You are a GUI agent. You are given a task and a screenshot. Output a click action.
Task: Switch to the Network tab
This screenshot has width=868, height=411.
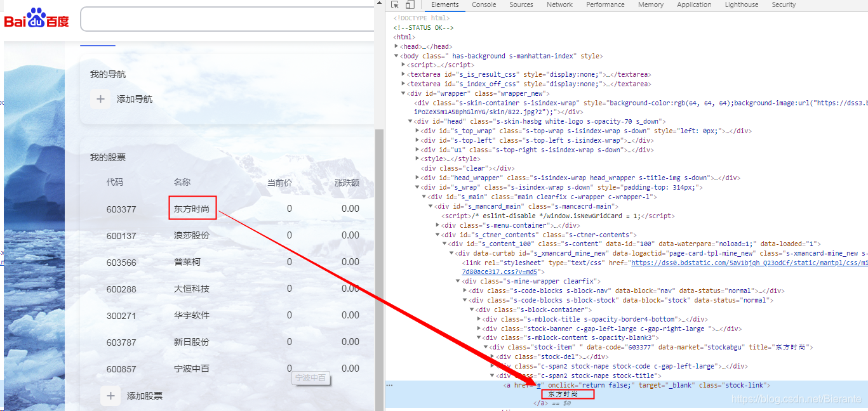click(559, 4)
